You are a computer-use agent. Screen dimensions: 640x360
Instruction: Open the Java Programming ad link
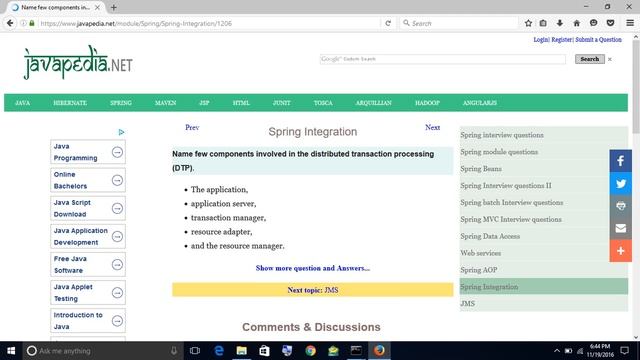pyautogui.click(x=88, y=152)
